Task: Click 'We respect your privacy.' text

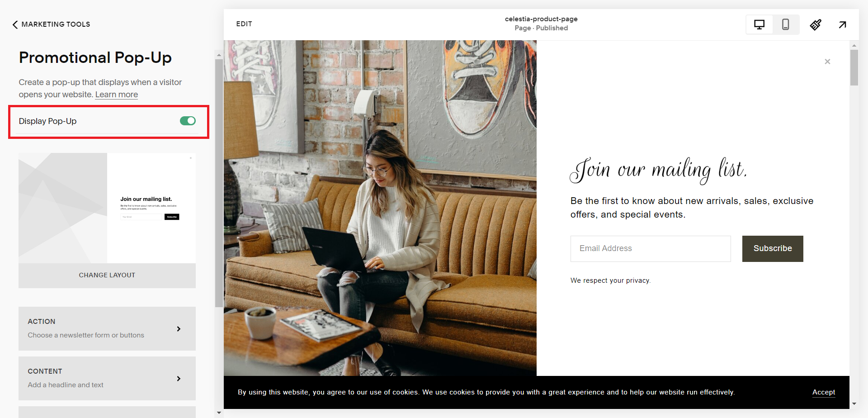Action: (610, 280)
